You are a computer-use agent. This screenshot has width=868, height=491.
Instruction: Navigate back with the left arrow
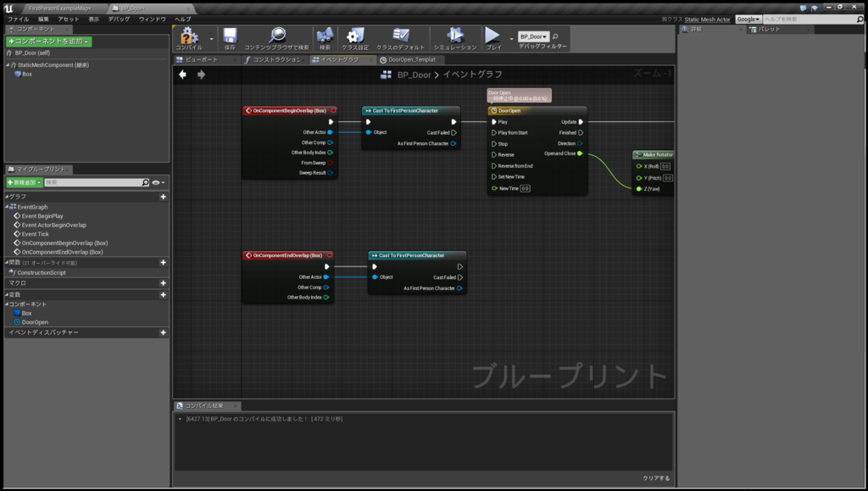click(183, 74)
